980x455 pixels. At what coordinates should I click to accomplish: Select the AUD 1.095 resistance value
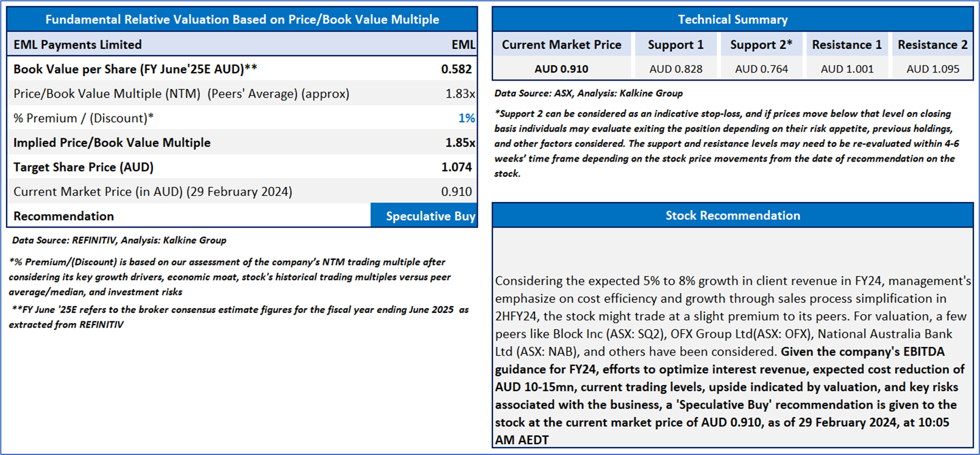coord(932,69)
